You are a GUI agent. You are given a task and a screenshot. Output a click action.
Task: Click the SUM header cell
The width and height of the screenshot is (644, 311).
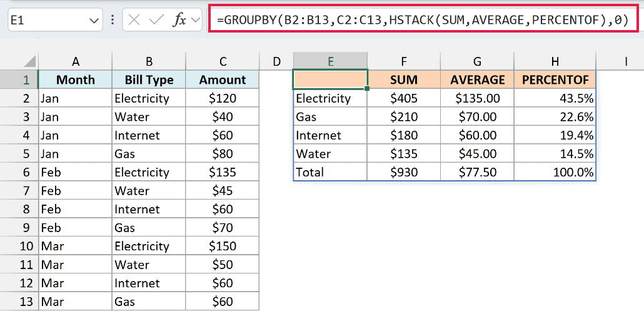tap(404, 79)
